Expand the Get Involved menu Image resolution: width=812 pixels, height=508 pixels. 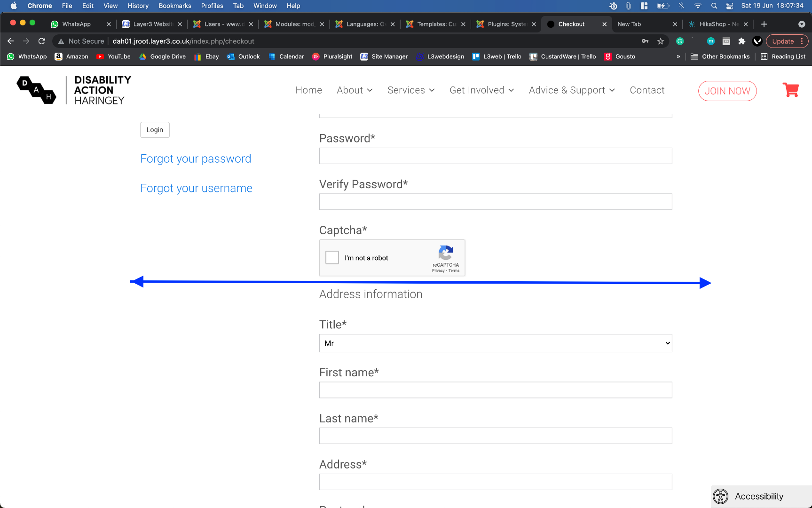tap(481, 90)
